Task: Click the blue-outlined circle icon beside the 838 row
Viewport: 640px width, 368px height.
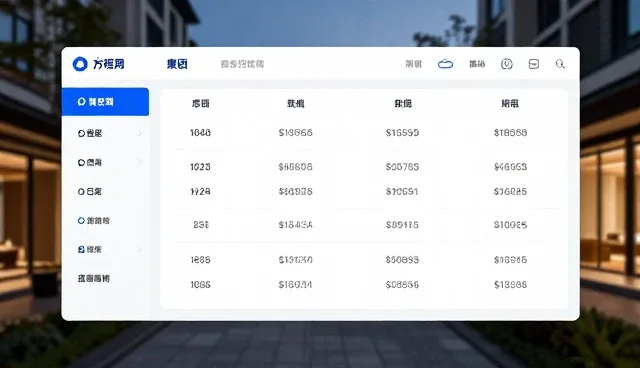Action: [x=81, y=221]
